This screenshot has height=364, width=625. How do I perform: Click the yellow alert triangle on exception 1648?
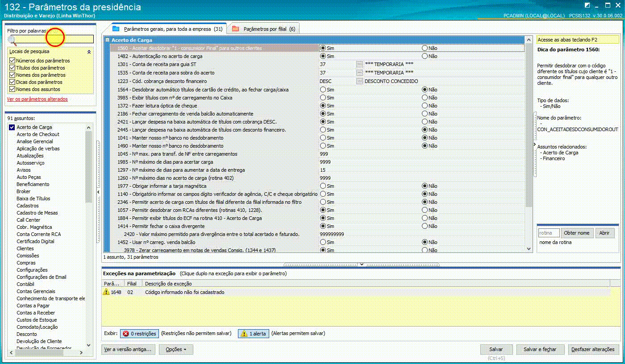click(106, 292)
